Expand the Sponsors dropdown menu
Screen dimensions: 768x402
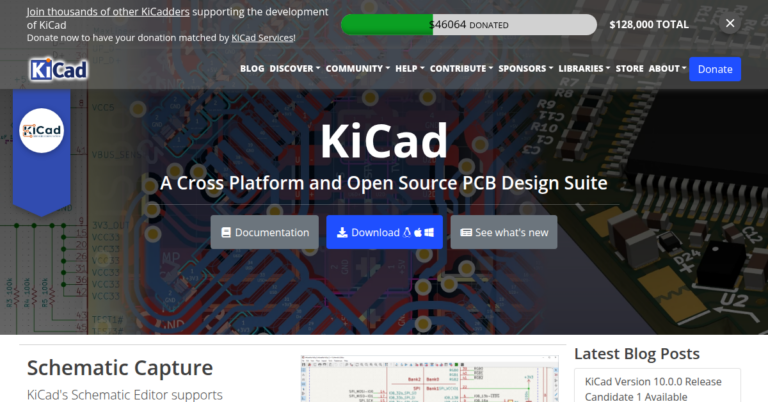525,69
